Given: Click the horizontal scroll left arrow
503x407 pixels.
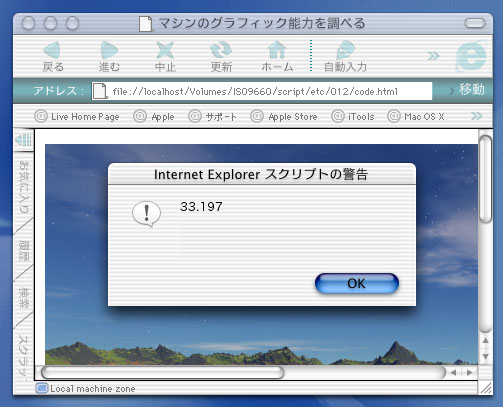Looking at the screenshot, I should [x=453, y=372].
